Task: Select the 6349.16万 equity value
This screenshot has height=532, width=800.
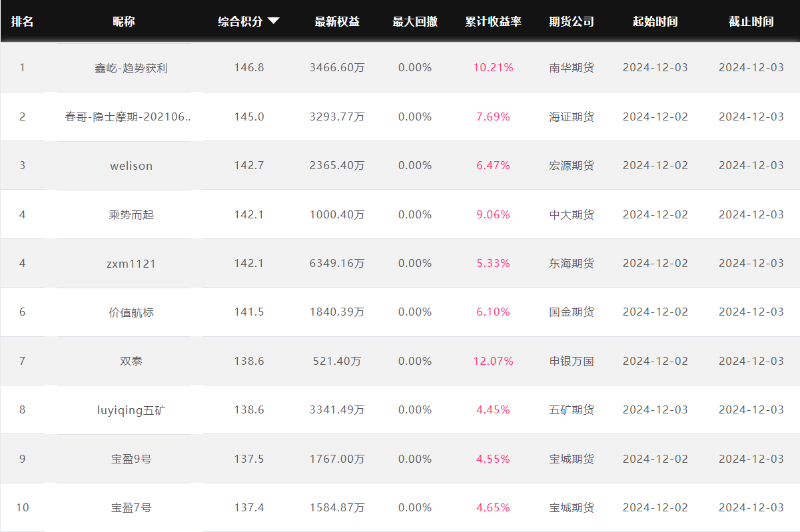Action: pyautogui.click(x=337, y=263)
